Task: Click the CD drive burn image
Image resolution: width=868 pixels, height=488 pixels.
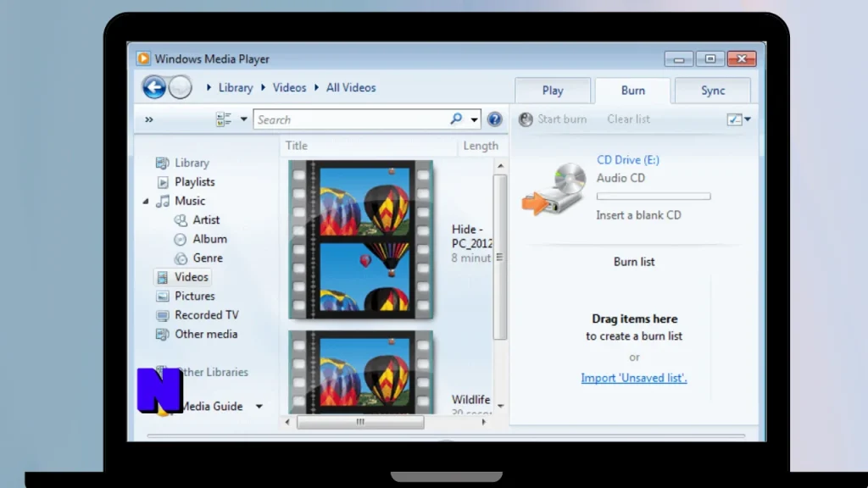Action: 554,189
